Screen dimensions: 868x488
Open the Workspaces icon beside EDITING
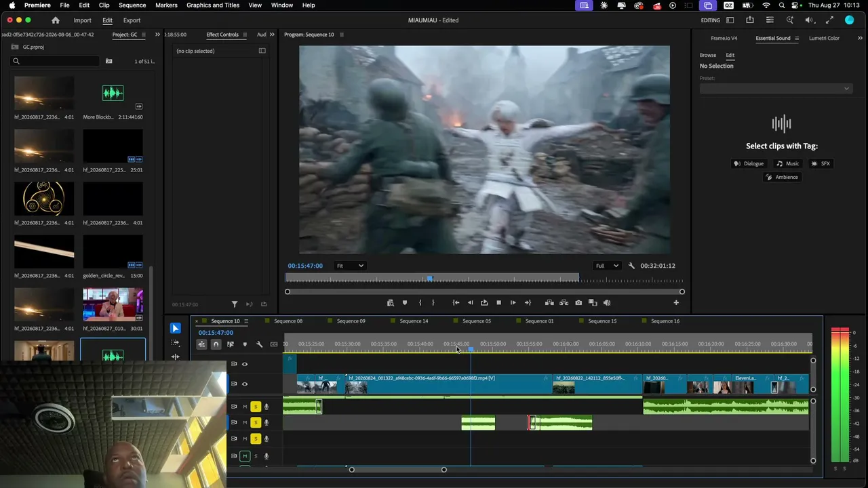coord(730,20)
